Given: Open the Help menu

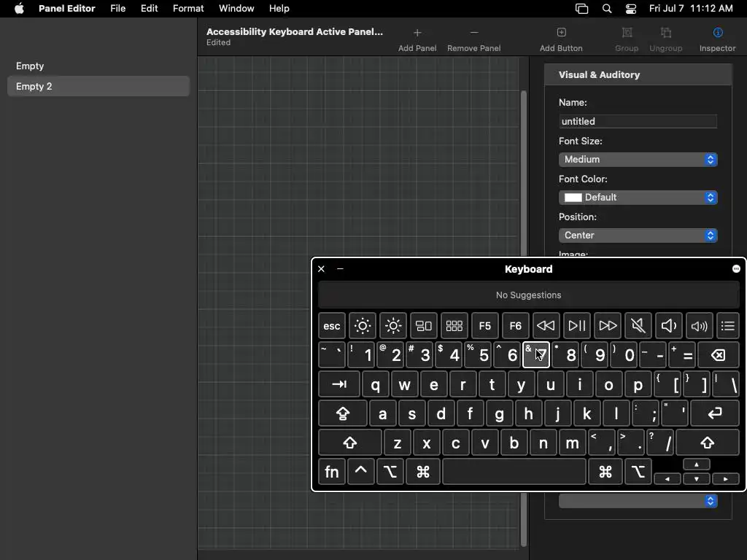Looking at the screenshot, I should click(x=279, y=9).
